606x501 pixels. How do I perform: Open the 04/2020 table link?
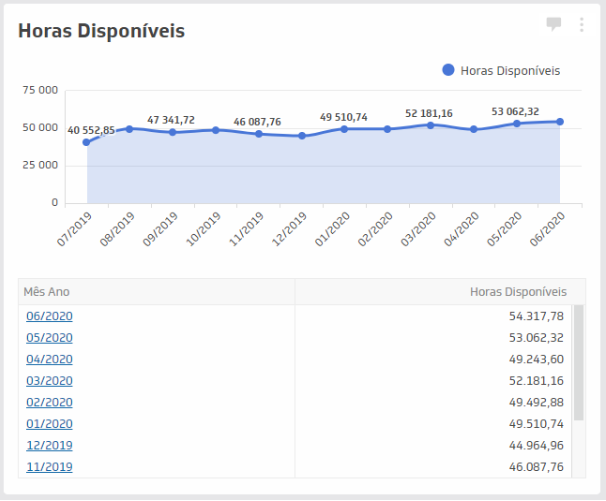click(49, 359)
